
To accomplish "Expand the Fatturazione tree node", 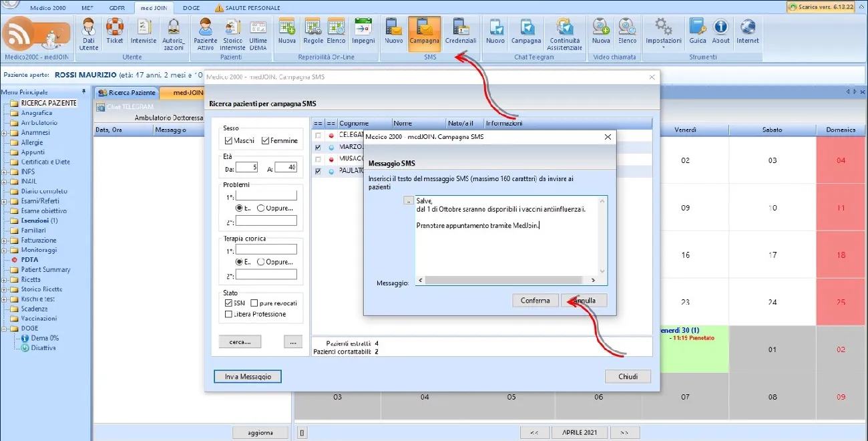I will pos(5,240).
